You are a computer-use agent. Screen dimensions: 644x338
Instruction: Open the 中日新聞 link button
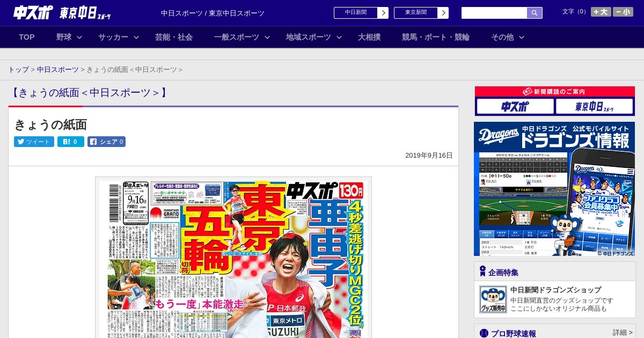pyautogui.click(x=356, y=13)
